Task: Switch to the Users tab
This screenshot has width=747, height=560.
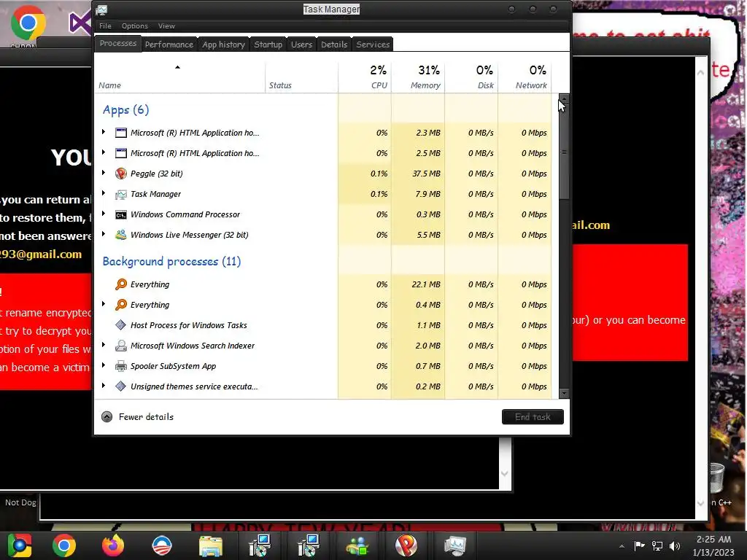Action: [301, 44]
